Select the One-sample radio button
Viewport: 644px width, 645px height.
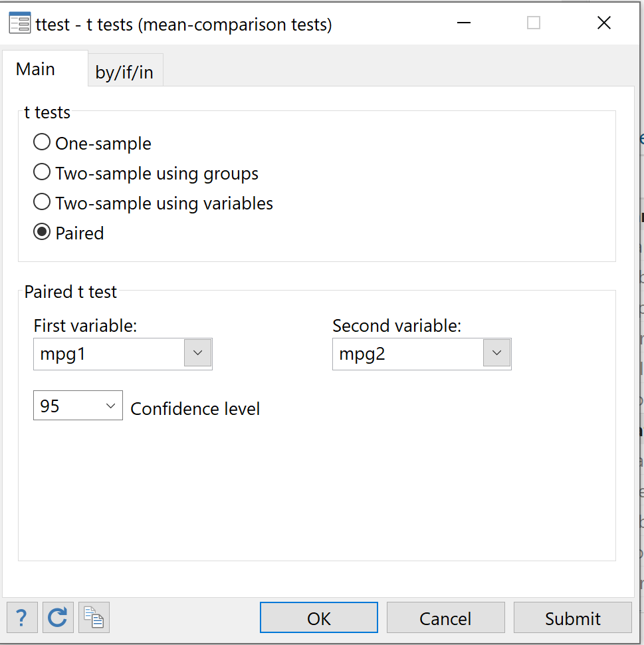click(x=42, y=142)
